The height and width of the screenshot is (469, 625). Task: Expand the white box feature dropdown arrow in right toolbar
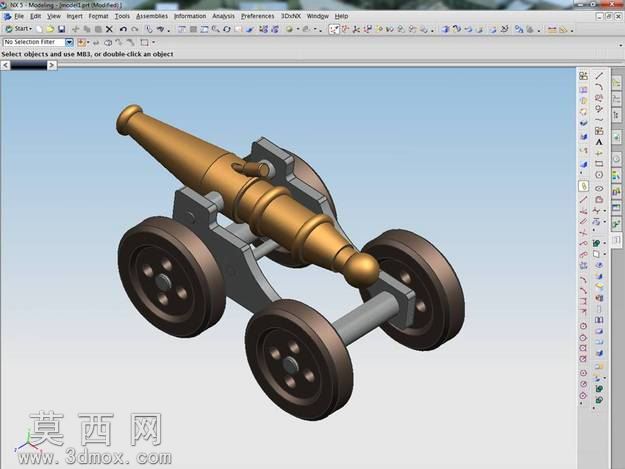coord(605,254)
